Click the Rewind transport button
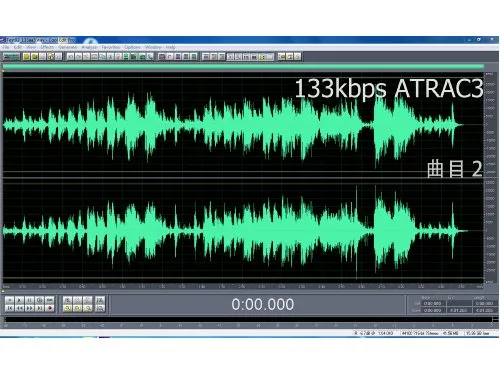This screenshot has height=375, width=500. point(19,308)
